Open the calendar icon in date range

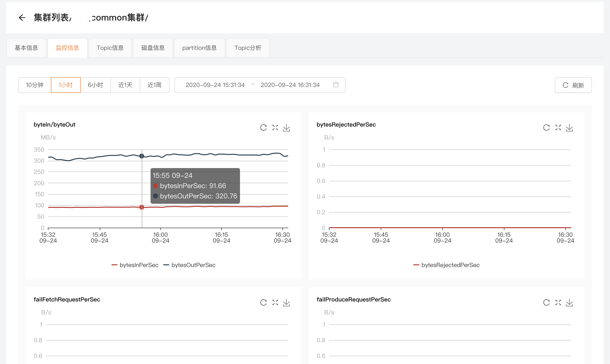(336, 85)
